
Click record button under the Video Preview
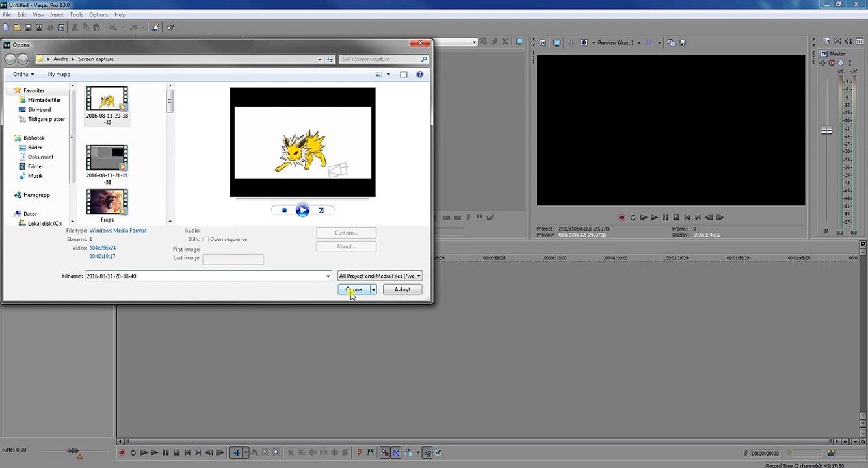pyautogui.click(x=622, y=218)
